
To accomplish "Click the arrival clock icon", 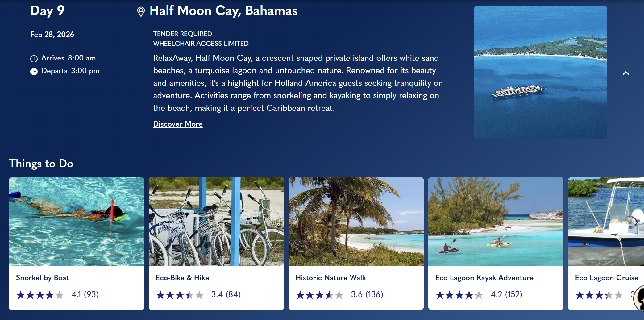I will click(x=34, y=59).
